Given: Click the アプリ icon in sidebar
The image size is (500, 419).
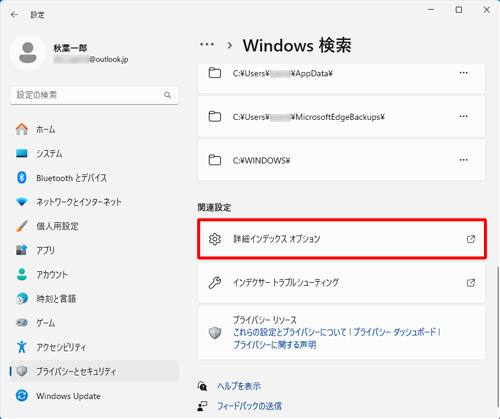Looking at the screenshot, I should [22, 250].
